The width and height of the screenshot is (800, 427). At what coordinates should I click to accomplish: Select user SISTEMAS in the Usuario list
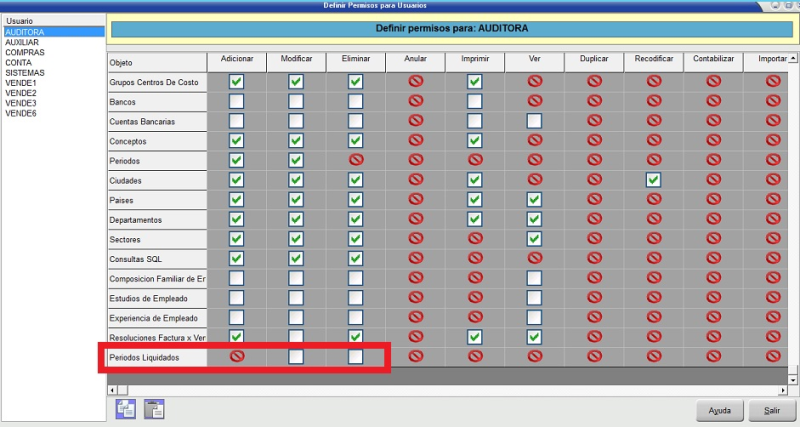24,73
